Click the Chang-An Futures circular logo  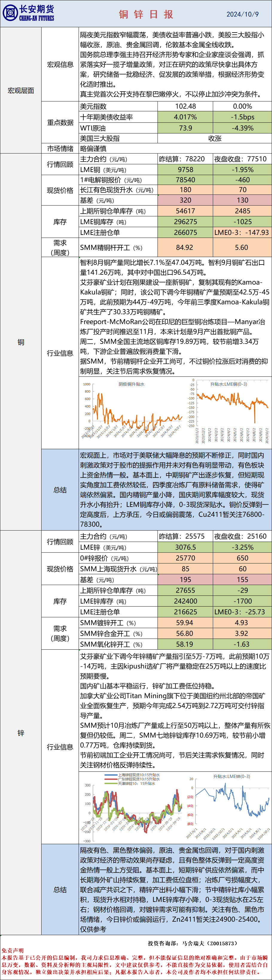coord(10,13)
